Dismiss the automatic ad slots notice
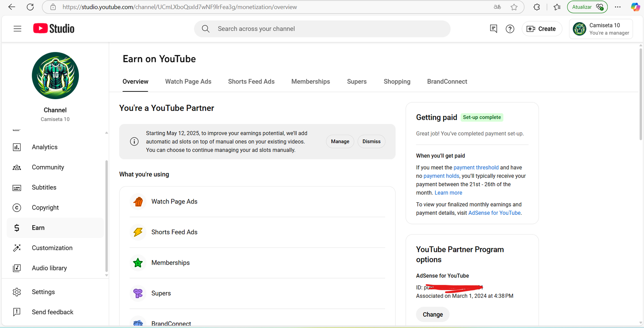This screenshot has height=328, width=644. 372,141
